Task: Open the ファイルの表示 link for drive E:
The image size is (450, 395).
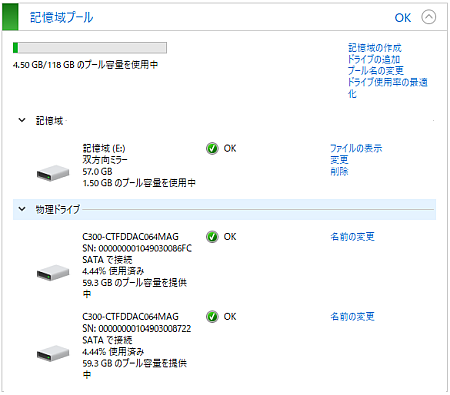Action: (x=356, y=148)
